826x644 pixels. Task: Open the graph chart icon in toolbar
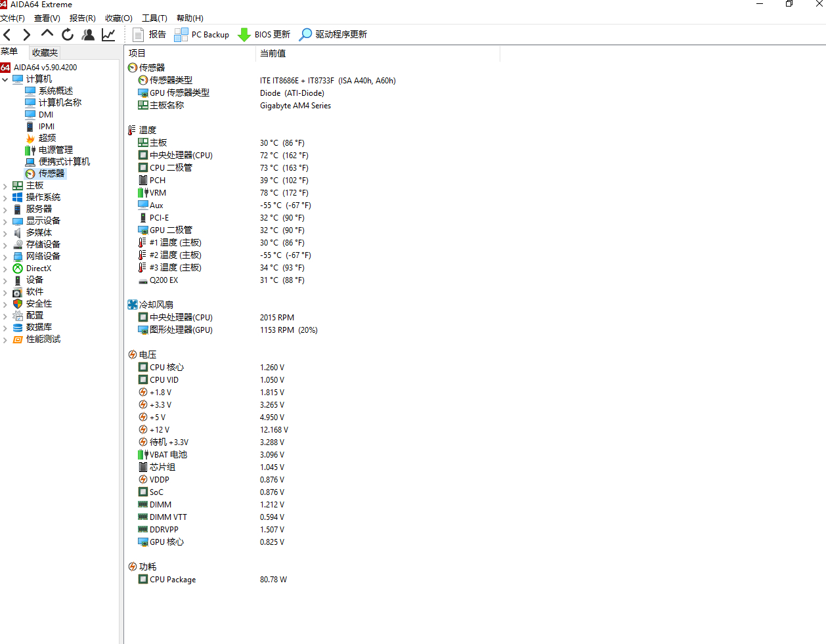[x=108, y=35]
